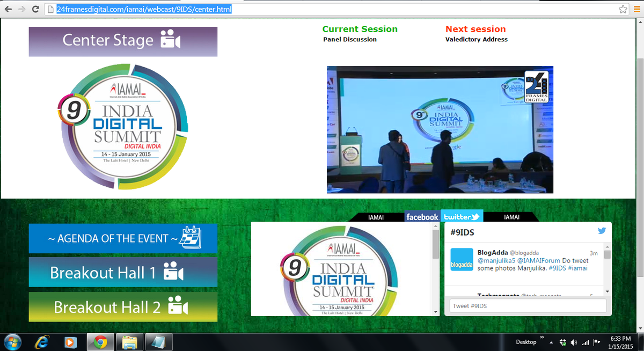Select the right IAMAI tab
The width and height of the screenshot is (644, 351).
pyautogui.click(x=512, y=217)
